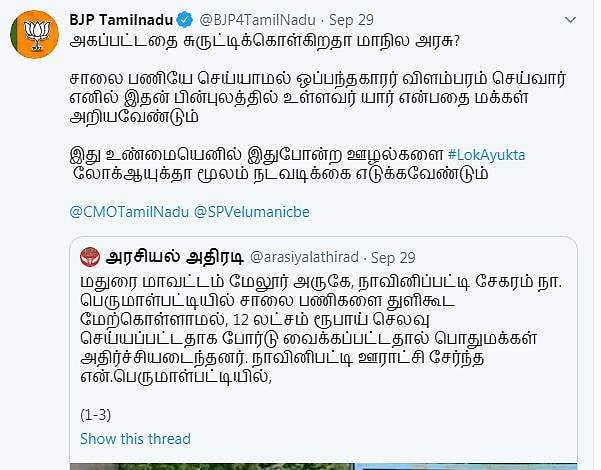This screenshot has height=470, width=601.
Task: Click the BJP Tamilnadu lotus profile avatar
Action: click(x=36, y=33)
